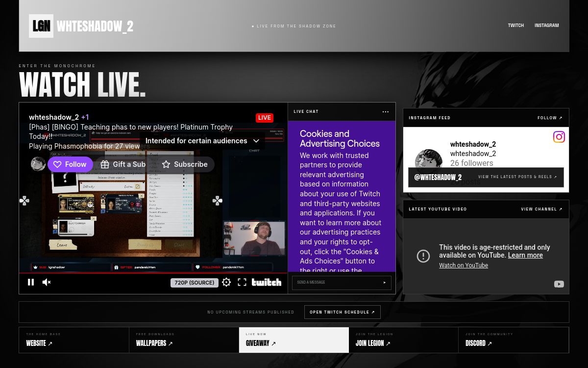Open the Twitch link in header

(515, 26)
